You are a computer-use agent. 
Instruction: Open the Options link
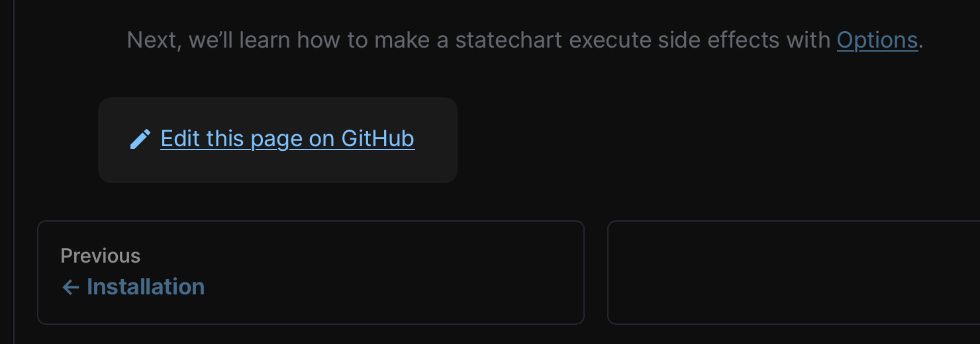coord(877,40)
